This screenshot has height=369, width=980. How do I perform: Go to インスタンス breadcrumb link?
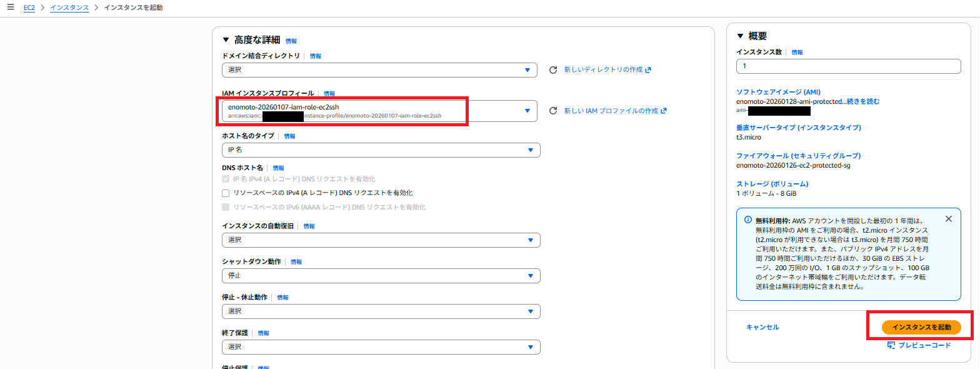click(x=69, y=8)
